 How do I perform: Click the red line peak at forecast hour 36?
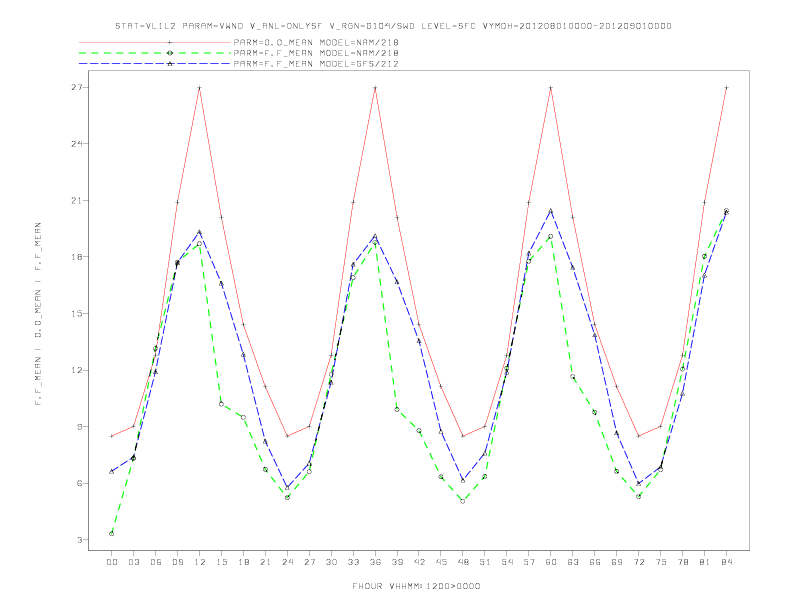(x=375, y=88)
